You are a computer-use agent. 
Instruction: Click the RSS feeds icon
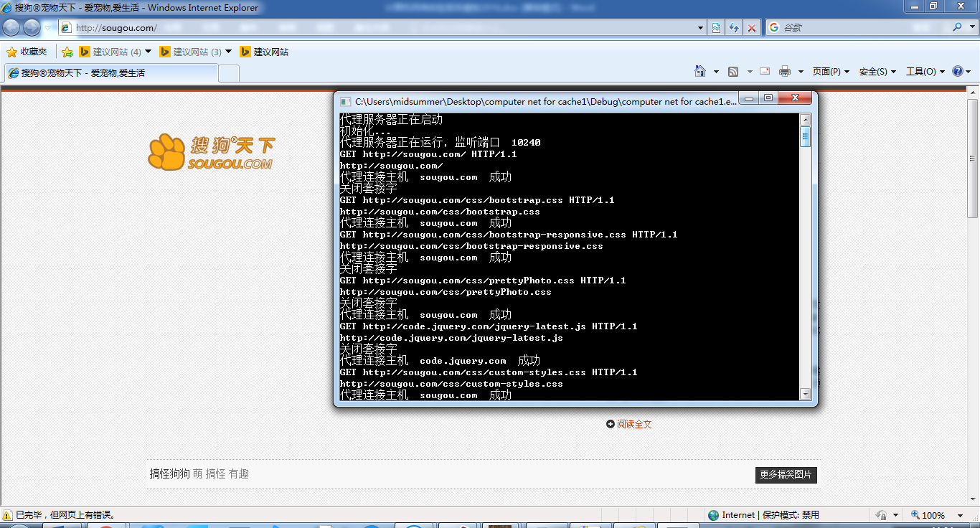(733, 72)
